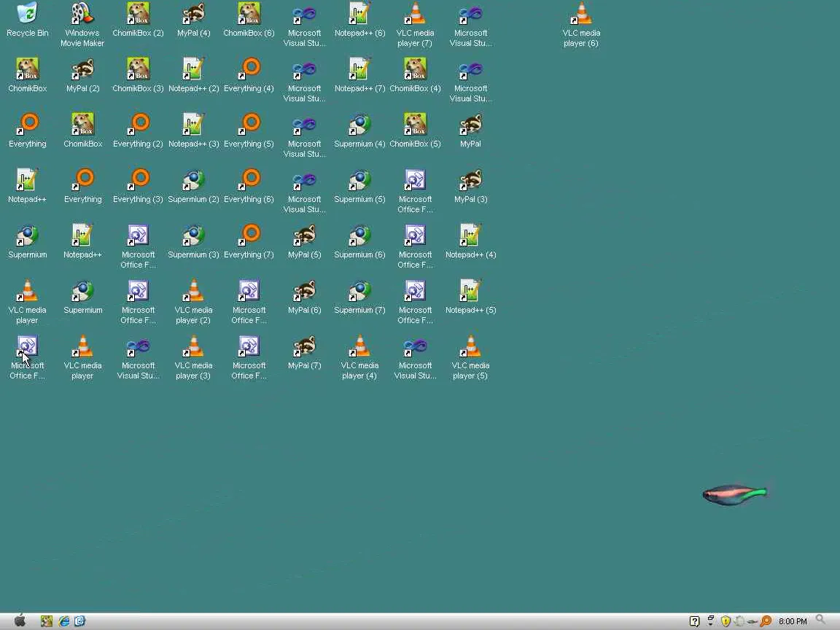Viewport: 840px width, 630px height.
Task: Open the Recycle Bin desktop icon
Action: [27, 19]
